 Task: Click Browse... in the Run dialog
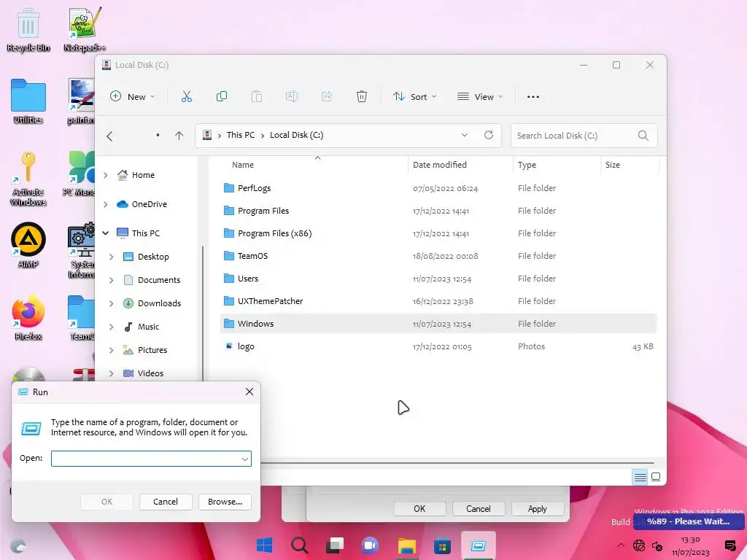coord(225,502)
